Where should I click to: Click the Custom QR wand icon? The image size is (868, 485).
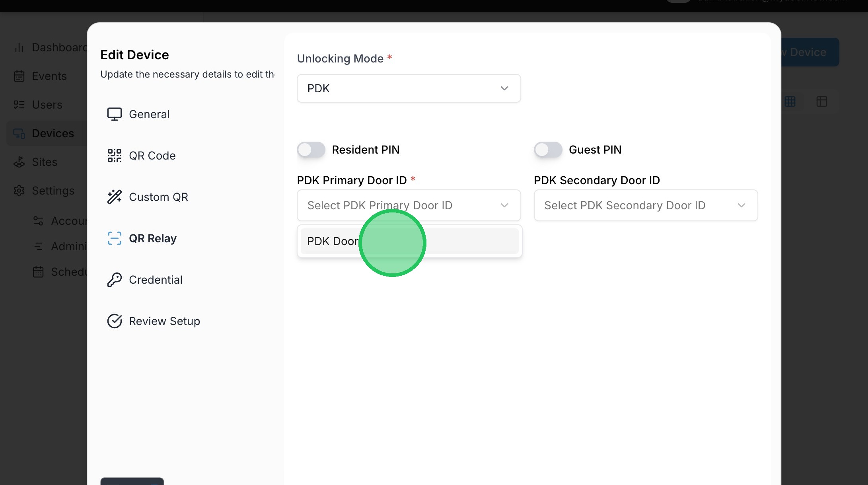[114, 197]
